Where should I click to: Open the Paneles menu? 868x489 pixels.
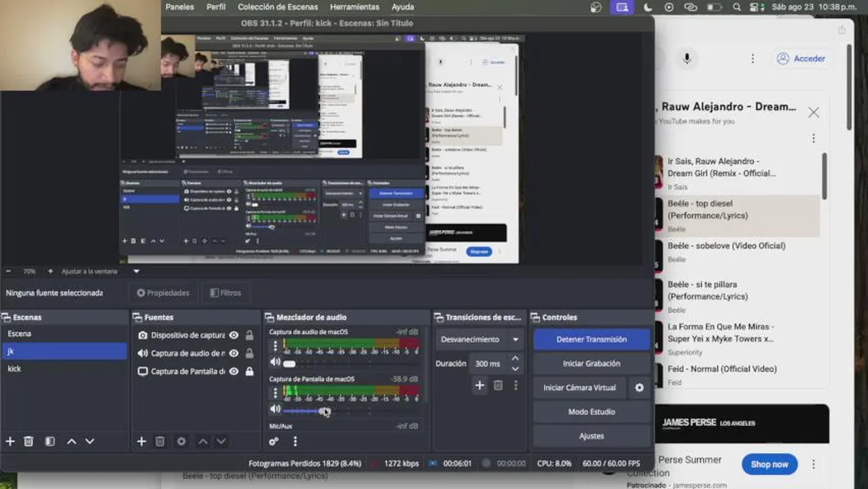pos(180,7)
